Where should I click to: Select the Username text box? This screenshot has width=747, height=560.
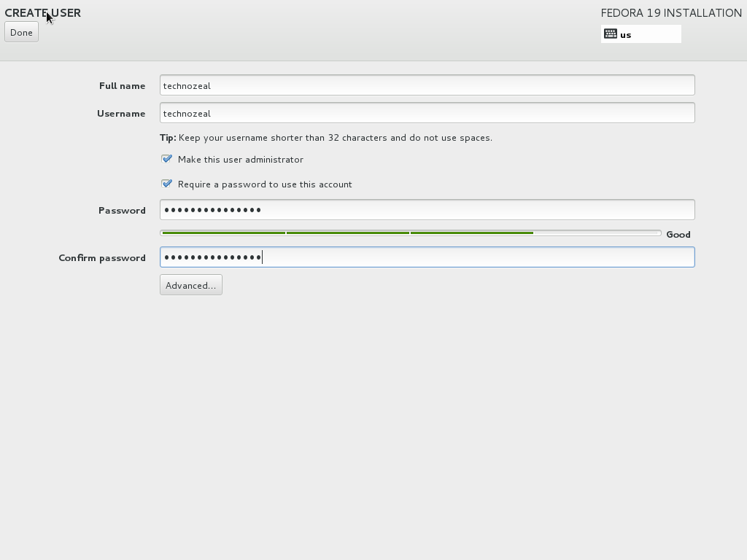pos(427,113)
